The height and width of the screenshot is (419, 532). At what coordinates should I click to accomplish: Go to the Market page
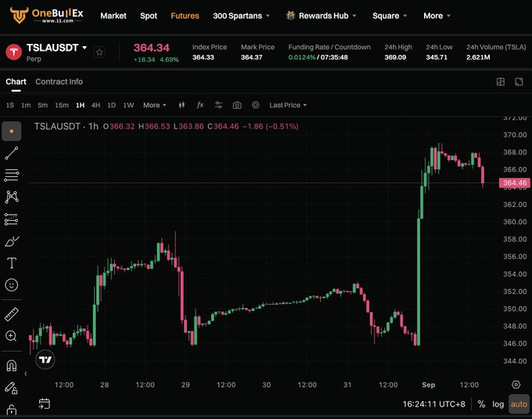pos(113,16)
